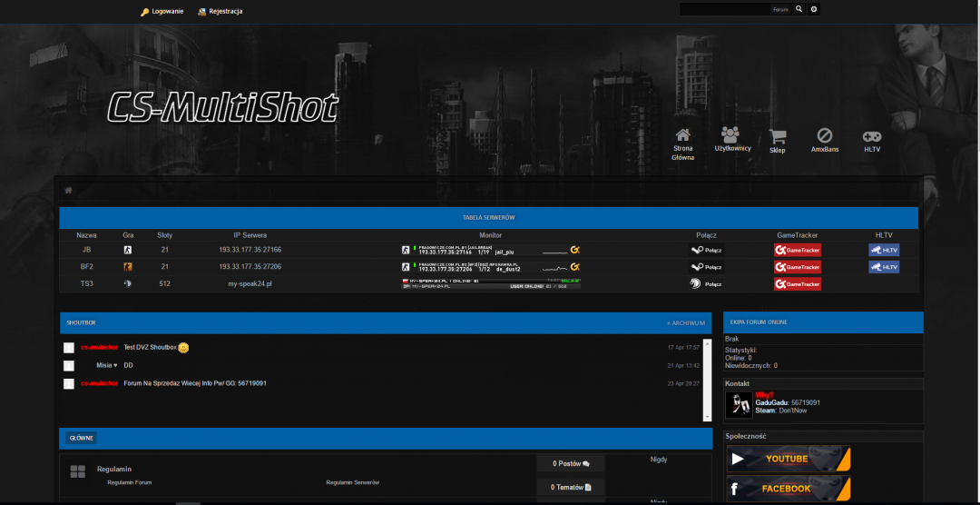Screen dimensions: 980x505
Task: Click Rejestracja registration link
Action: [x=220, y=12]
